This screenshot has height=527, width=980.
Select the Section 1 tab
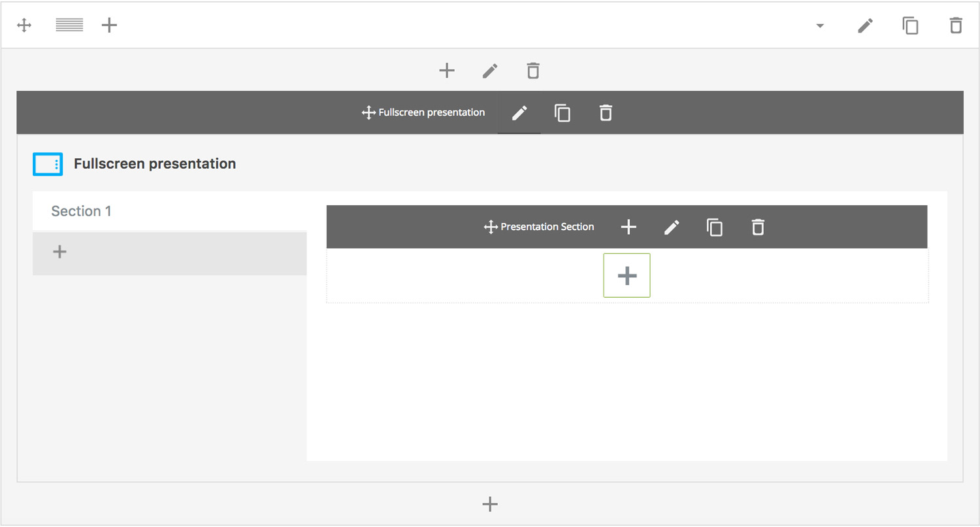pyautogui.click(x=169, y=211)
